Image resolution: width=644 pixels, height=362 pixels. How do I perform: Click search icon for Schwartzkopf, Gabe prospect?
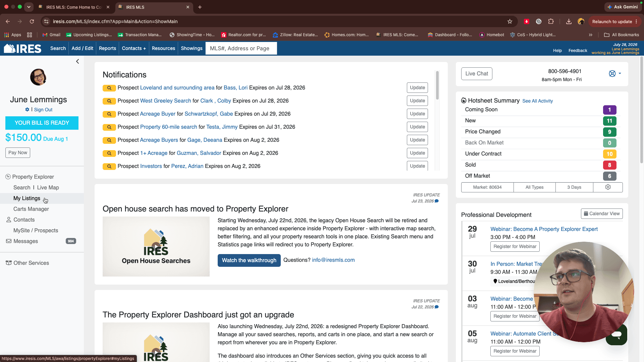tap(109, 114)
